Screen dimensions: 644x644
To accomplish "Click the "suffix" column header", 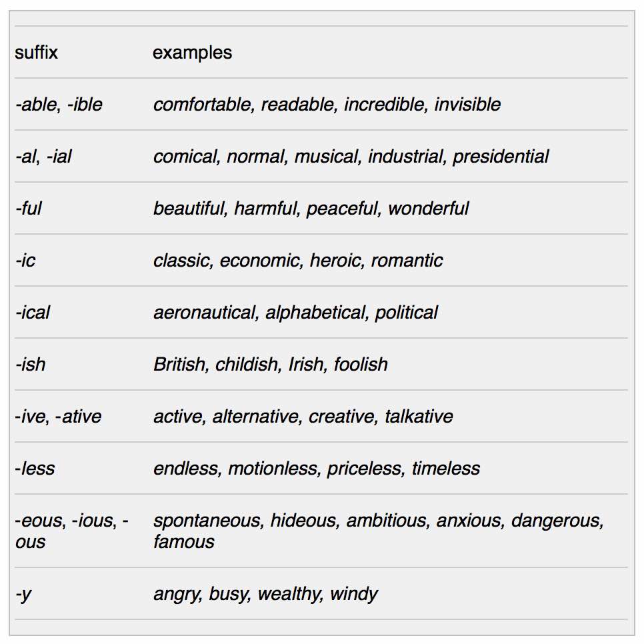I will pos(37,53).
